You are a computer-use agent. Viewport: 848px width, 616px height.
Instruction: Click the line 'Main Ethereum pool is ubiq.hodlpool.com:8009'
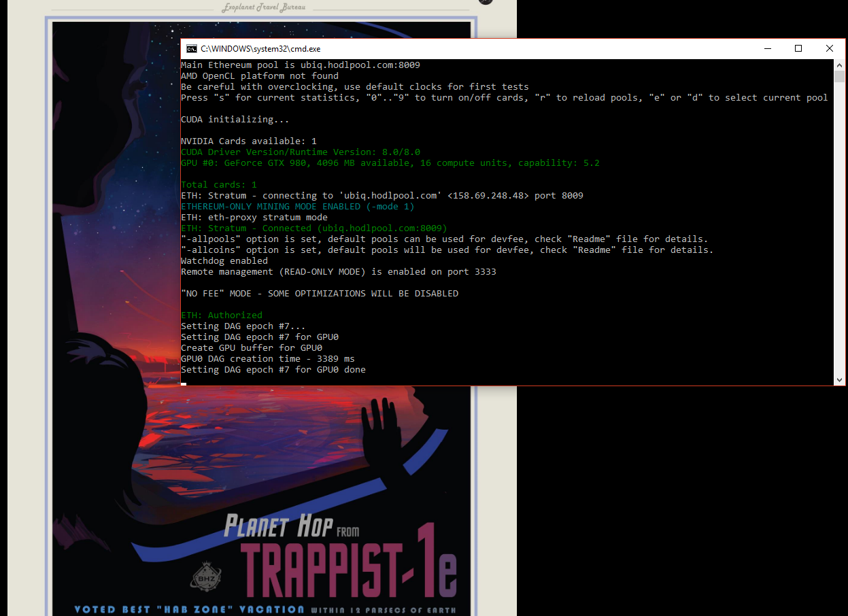coord(300,65)
